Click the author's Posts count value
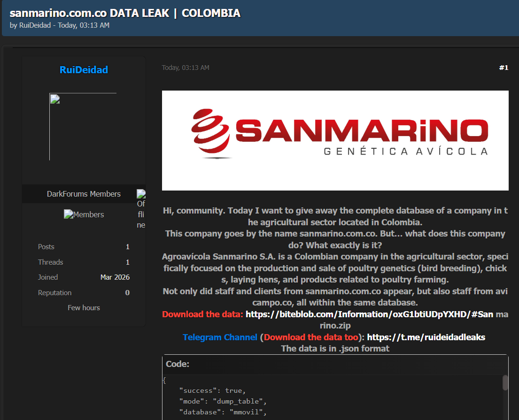 [x=127, y=247]
